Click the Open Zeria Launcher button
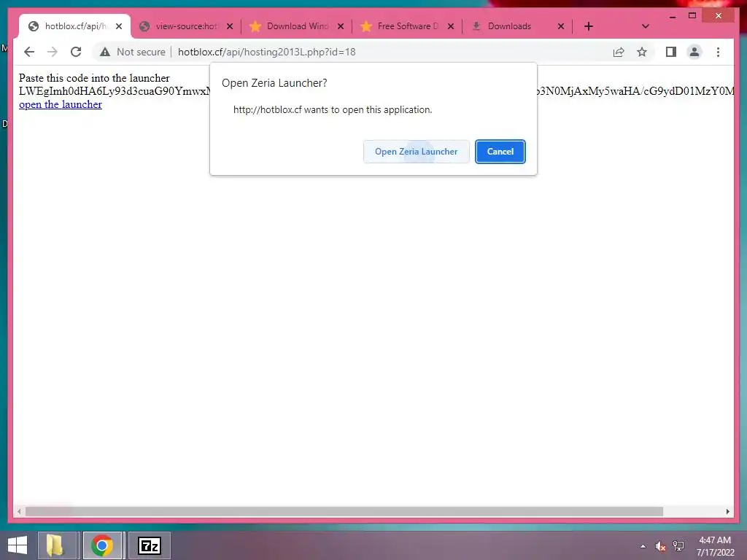Viewport: 747px width, 560px height. [417, 152]
